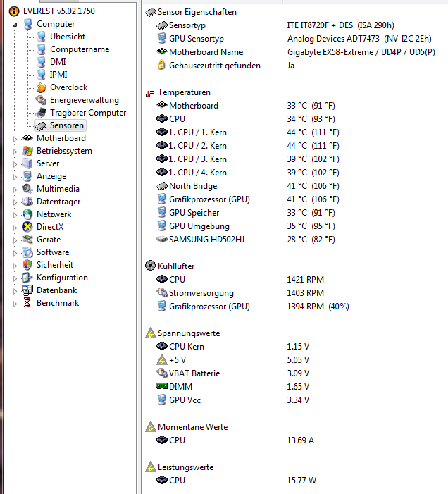Click the 15.77 W power value
The image size is (448, 494).
[x=301, y=480]
